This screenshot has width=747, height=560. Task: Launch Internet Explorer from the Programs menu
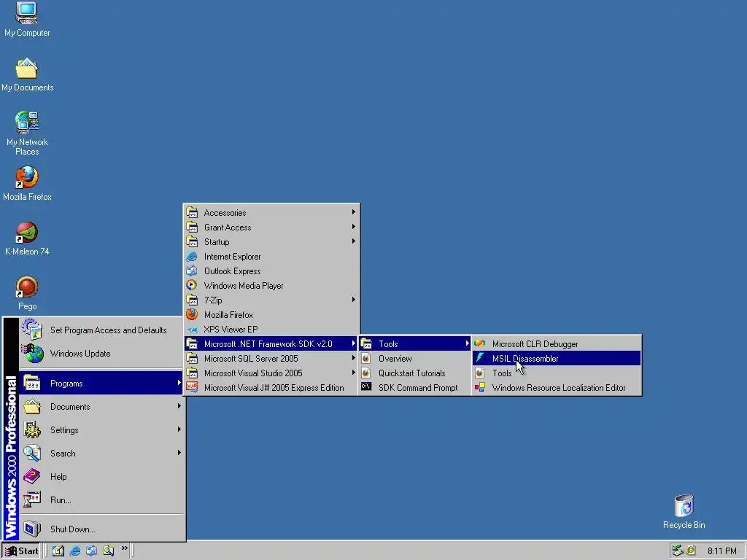(271, 257)
